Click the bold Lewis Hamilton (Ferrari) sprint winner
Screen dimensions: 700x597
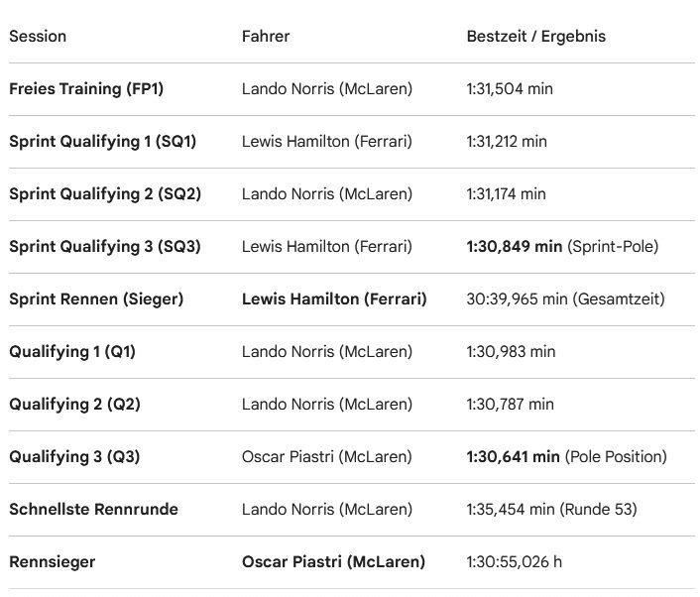click(x=334, y=298)
